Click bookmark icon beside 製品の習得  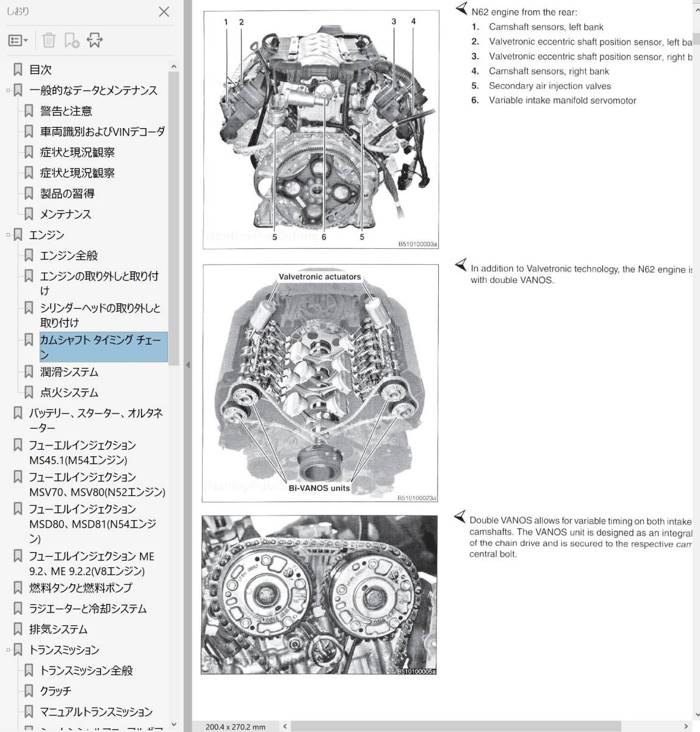point(29,193)
